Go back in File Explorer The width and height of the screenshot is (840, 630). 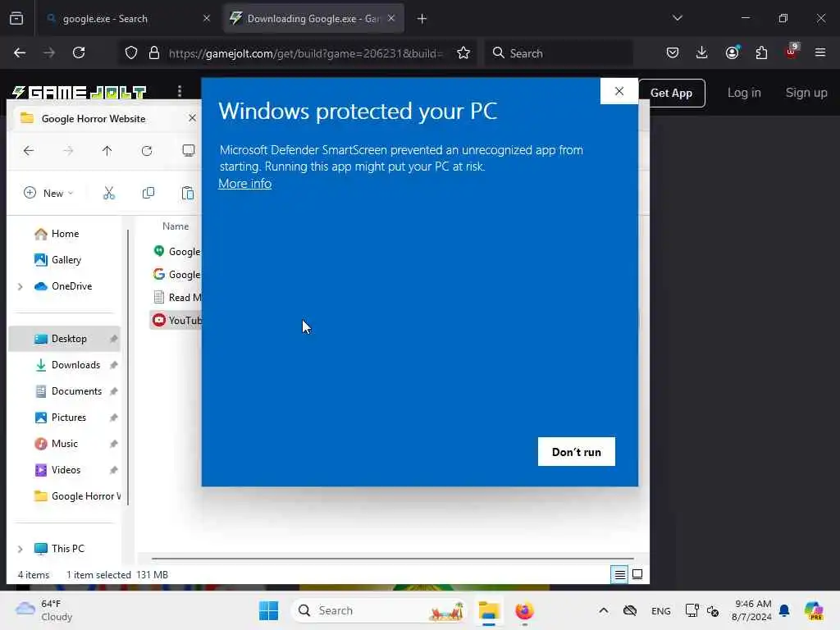pyautogui.click(x=29, y=151)
